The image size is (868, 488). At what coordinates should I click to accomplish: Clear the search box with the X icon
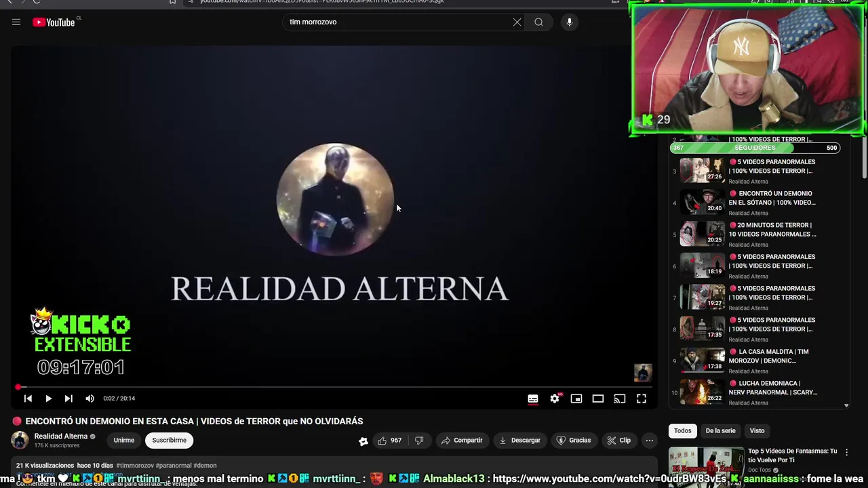pos(517,22)
